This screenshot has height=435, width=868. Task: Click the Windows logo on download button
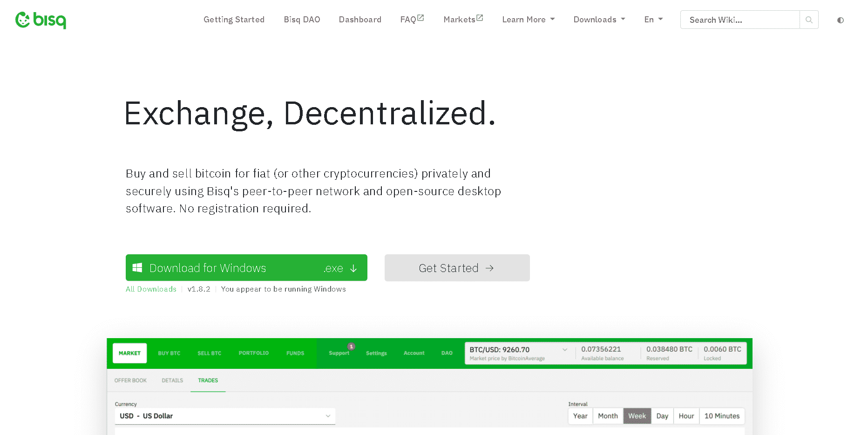(137, 268)
